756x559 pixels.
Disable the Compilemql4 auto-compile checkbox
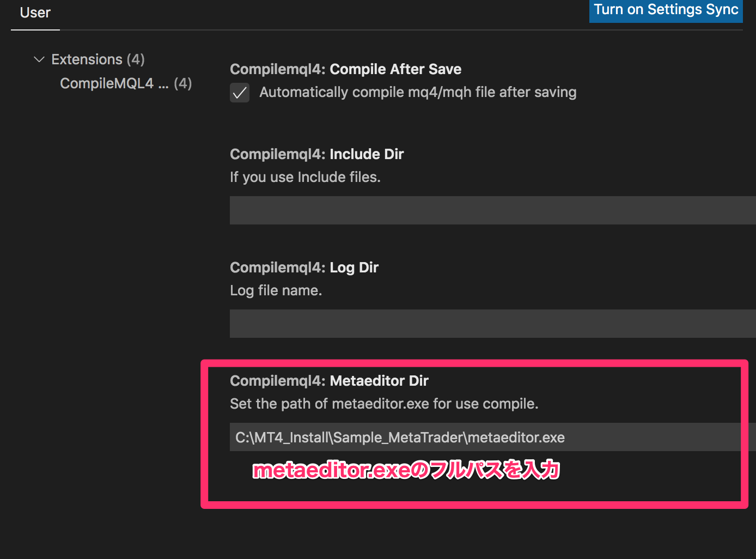pyautogui.click(x=239, y=93)
